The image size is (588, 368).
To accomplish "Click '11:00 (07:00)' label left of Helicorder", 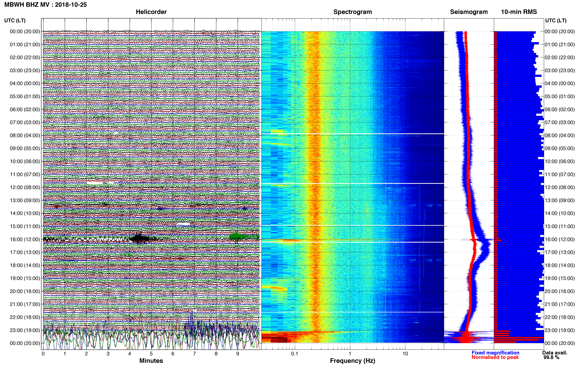I will [x=25, y=174].
